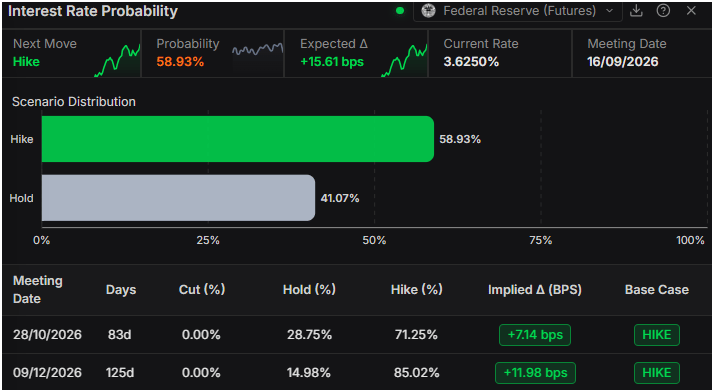This screenshot has height=392, width=714.
Task: Click the green Hike next move value
Action: pyautogui.click(x=26, y=62)
